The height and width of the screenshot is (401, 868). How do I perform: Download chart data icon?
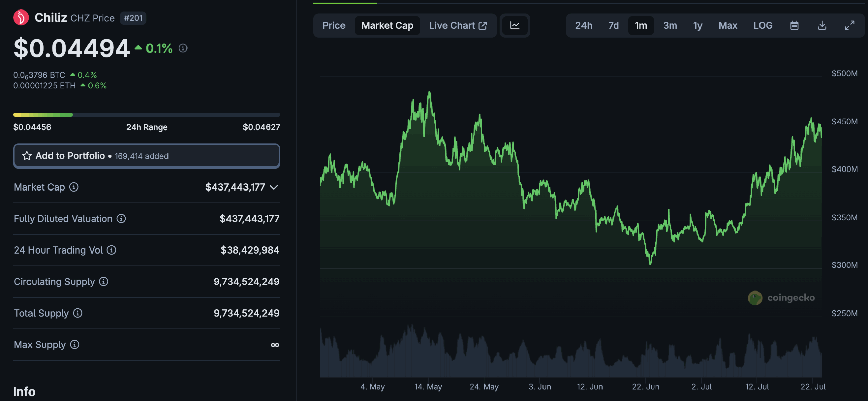[x=822, y=25]
